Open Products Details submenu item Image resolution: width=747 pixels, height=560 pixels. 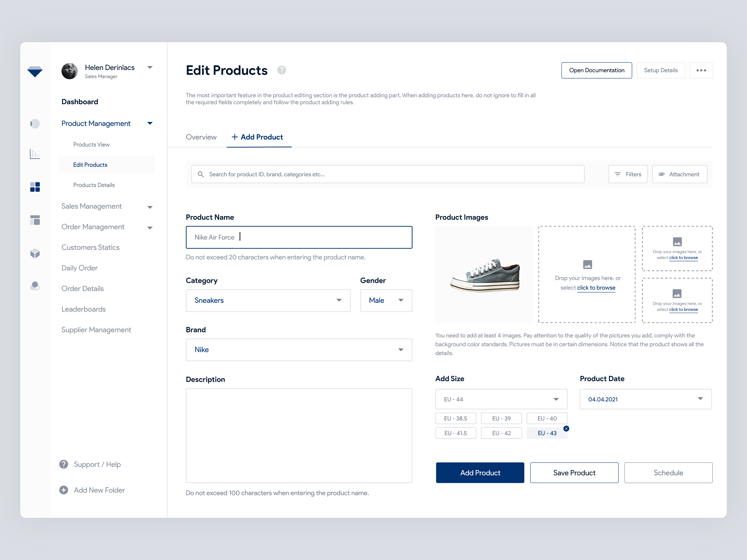click(94, 185)
